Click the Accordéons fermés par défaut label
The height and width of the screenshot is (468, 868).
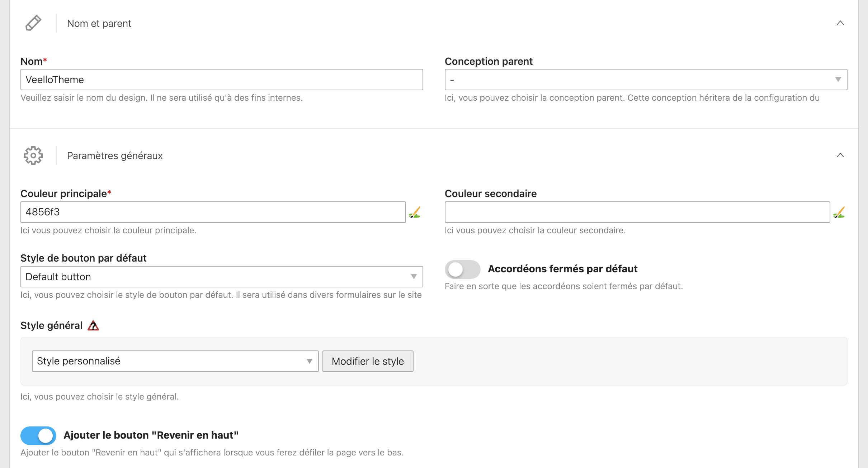pos(562,269)
